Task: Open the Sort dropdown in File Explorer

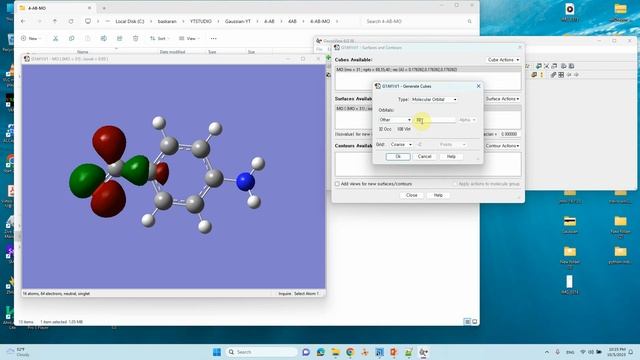Action: [159, 38]
